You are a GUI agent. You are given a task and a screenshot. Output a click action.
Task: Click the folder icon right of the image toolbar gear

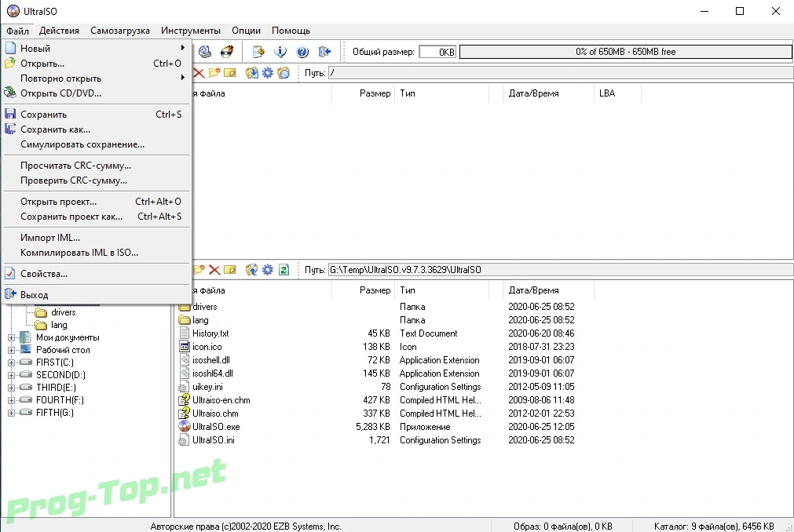coord(284,73)
